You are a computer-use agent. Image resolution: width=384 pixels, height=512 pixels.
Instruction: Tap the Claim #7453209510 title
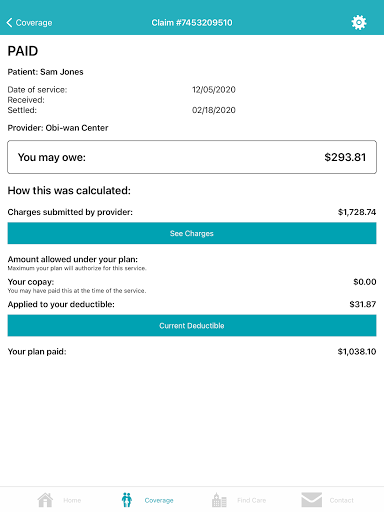pos(192,23)
